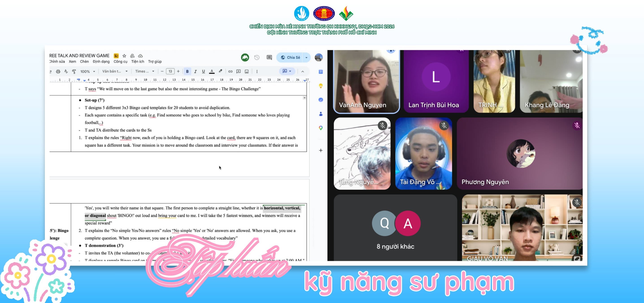Star the Google Docs document
Image resolution: width=644 pixels, height=303 pixels.
tap(124, 56)
